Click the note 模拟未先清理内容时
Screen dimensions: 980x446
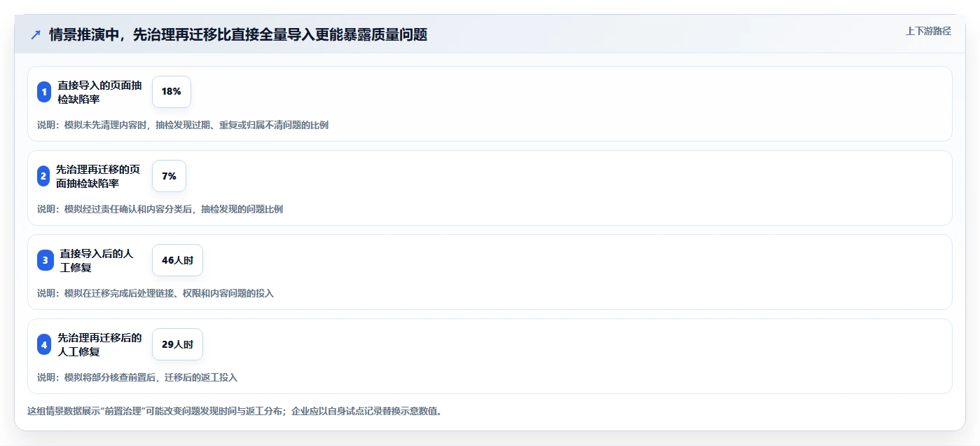pos(183,126)
